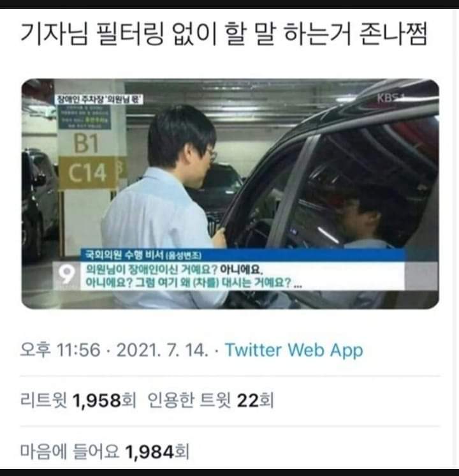Open the embedded news screenshot image

pos(230,194)
